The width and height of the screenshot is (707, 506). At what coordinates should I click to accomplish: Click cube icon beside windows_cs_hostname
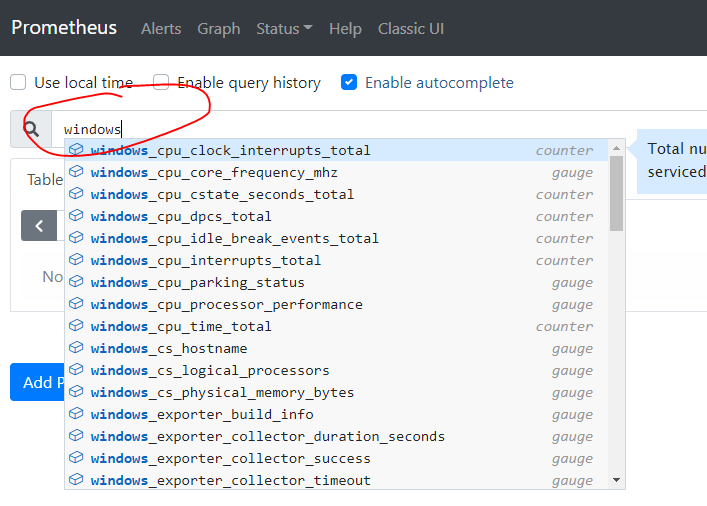click(x=76, y=348)
